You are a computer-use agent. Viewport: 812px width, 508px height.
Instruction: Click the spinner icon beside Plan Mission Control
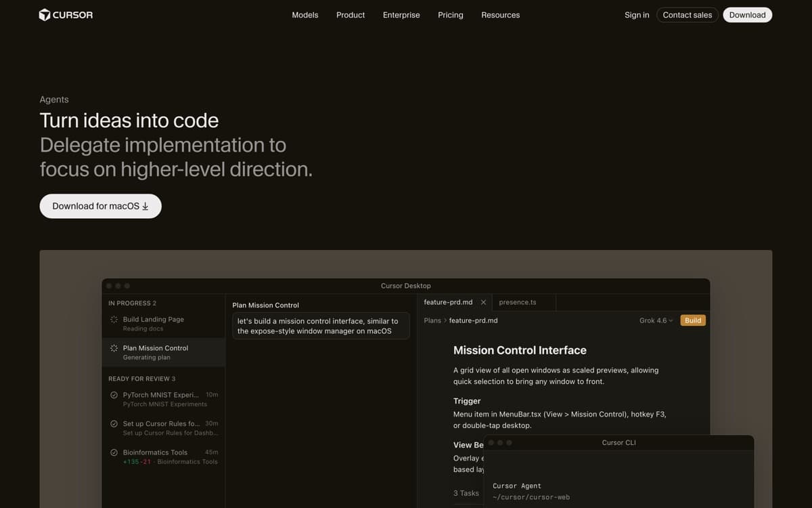114,348
